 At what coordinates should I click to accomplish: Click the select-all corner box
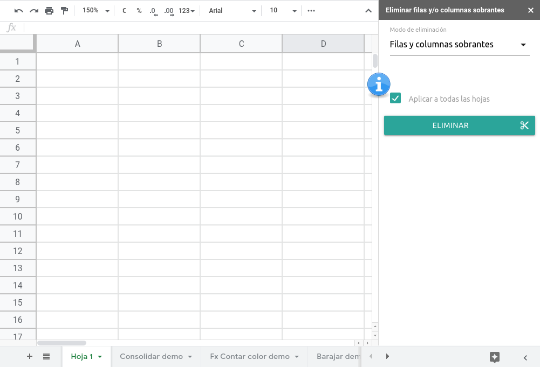pyautogui.click(x=17, y=43)
